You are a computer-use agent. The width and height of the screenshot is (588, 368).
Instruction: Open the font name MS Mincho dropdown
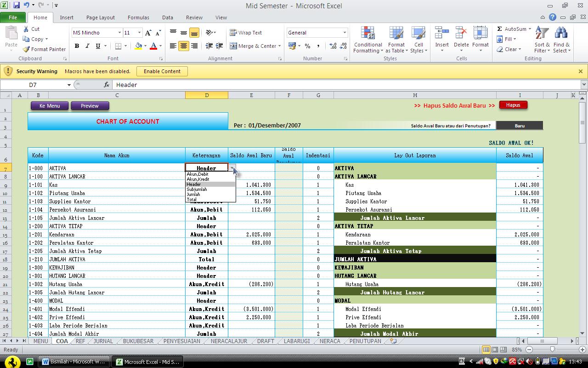tap(119, 33)
